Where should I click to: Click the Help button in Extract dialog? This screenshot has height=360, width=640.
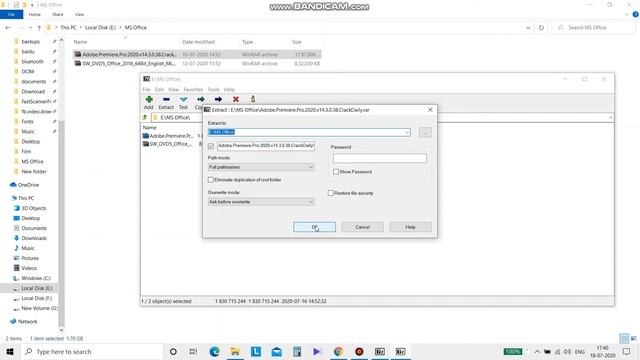click(x=410, y=227)
